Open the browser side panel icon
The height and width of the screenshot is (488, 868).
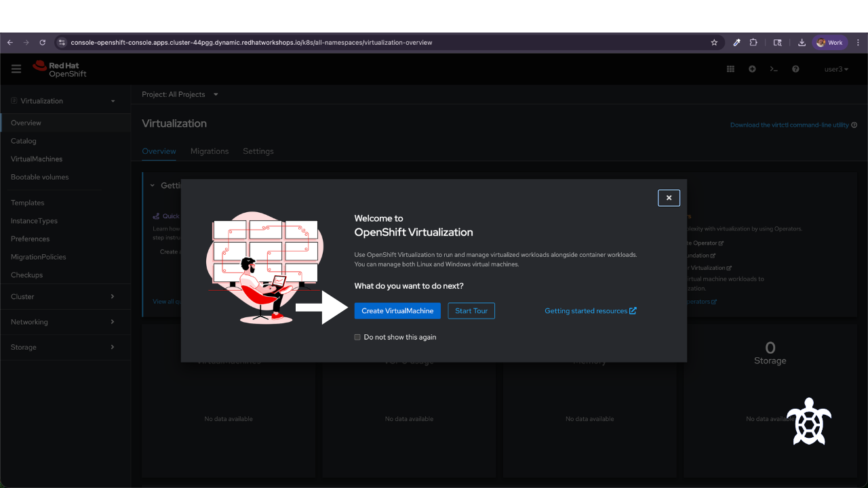[x=778, y=42]
